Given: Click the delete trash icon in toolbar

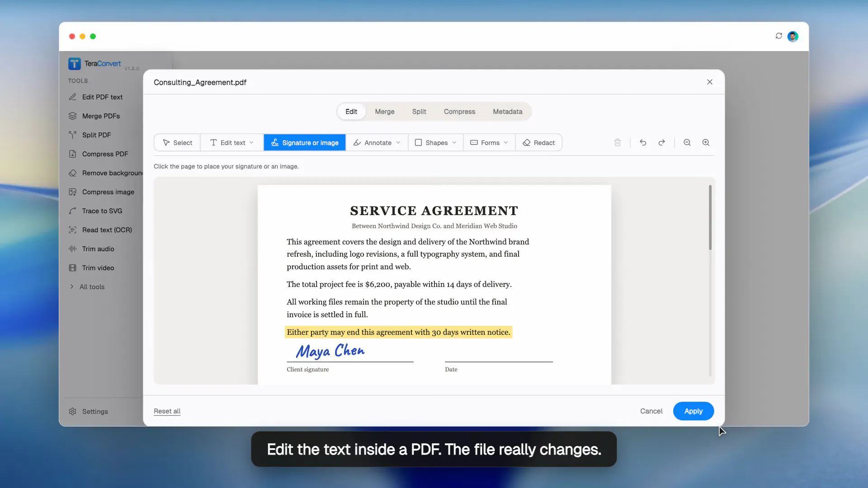Looking at the screenshot, I should [618, 143].
